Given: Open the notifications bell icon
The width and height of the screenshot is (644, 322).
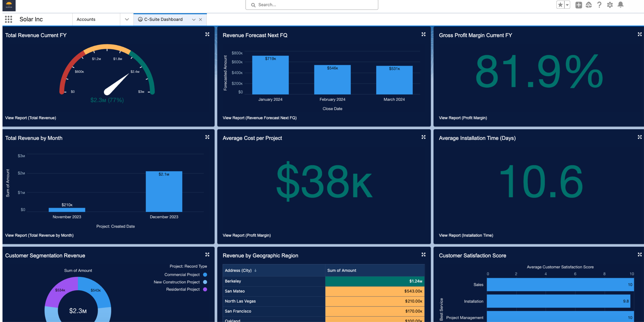Looking at the screenshot, I should 621,5.
